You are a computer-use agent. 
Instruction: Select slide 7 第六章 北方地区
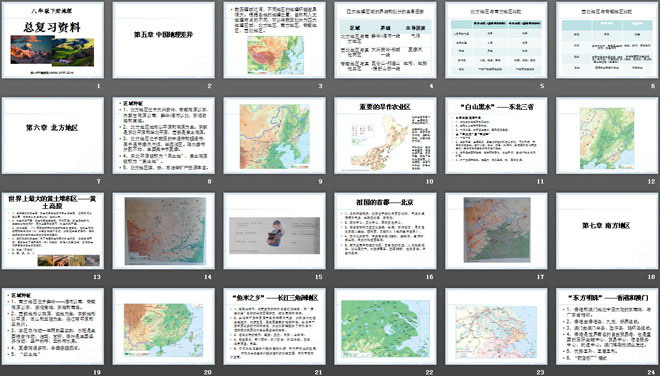pyautogui.click(x=53, y=136)
